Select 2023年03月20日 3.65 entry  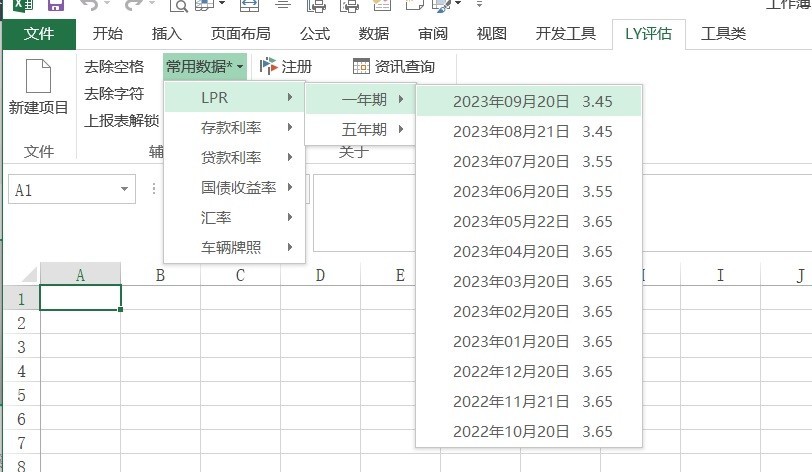529,282
